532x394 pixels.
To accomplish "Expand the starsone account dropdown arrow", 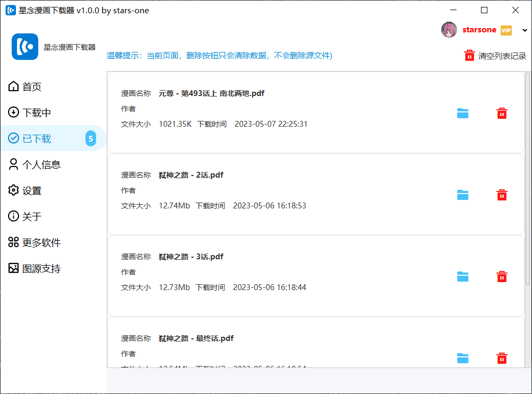I will point(525,30).
